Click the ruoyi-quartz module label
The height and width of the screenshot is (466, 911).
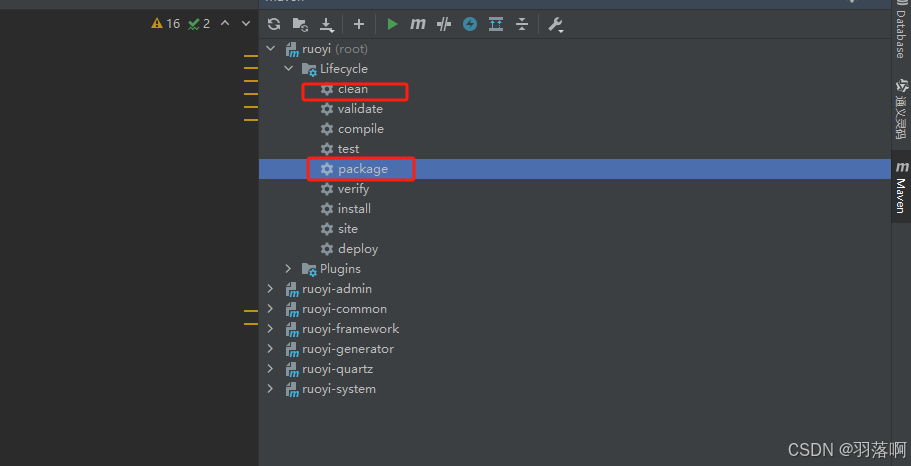(x=338, y=369)
